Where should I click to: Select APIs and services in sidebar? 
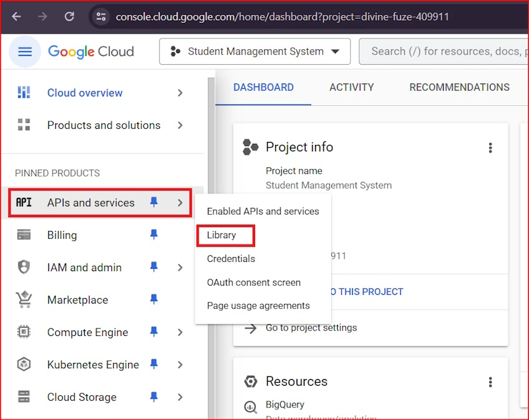(x=91, y=202)
